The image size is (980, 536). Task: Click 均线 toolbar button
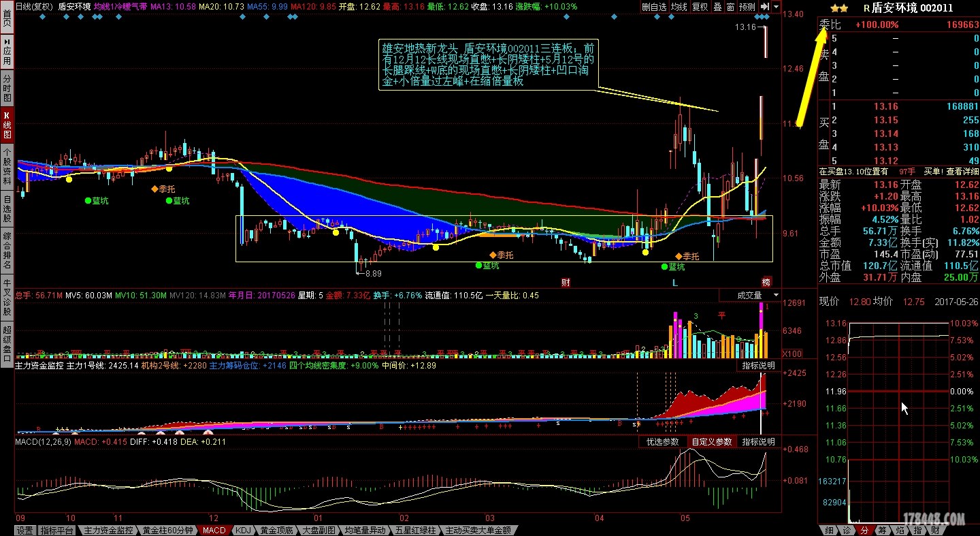679,7
